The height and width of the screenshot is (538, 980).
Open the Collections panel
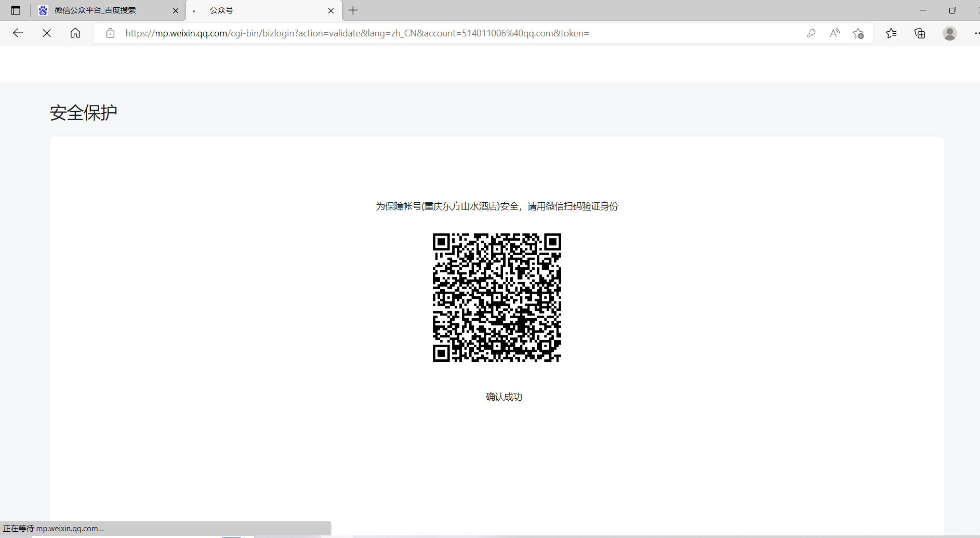pyautogui.click(x=920, y=33)
